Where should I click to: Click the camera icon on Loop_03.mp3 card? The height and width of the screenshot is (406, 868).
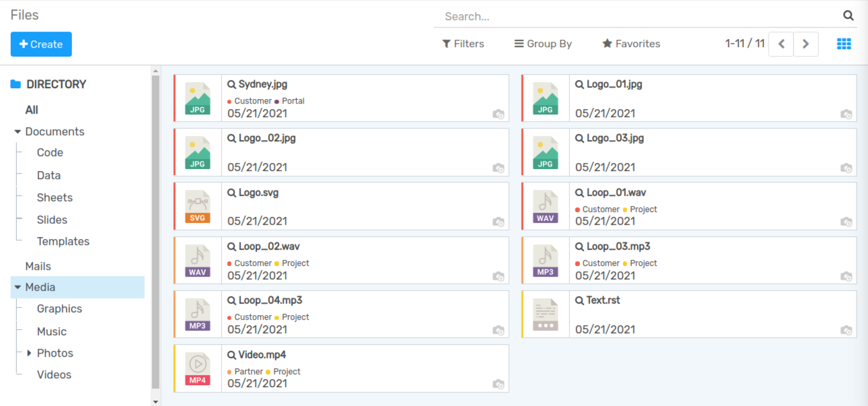846,276
